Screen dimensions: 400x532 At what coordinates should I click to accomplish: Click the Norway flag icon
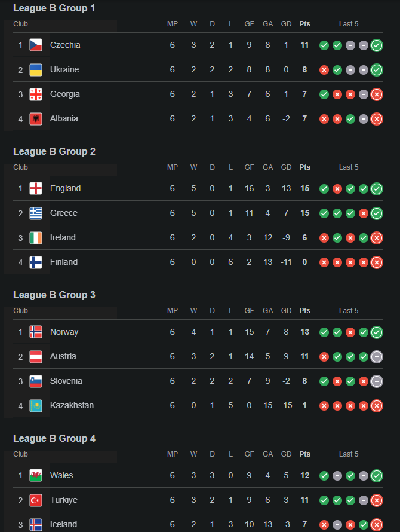(36, 332)
